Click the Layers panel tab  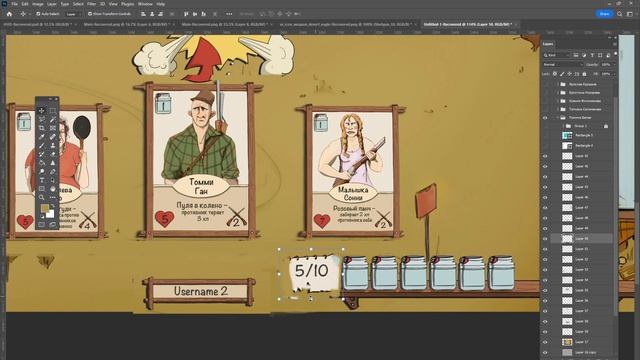(x=548, y=44)
